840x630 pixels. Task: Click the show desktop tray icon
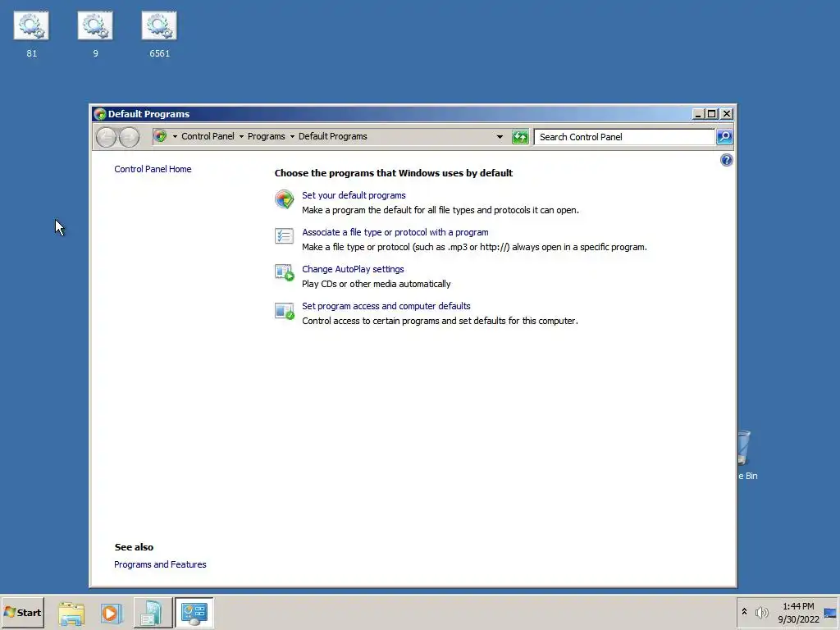click(x=830, y=612)
